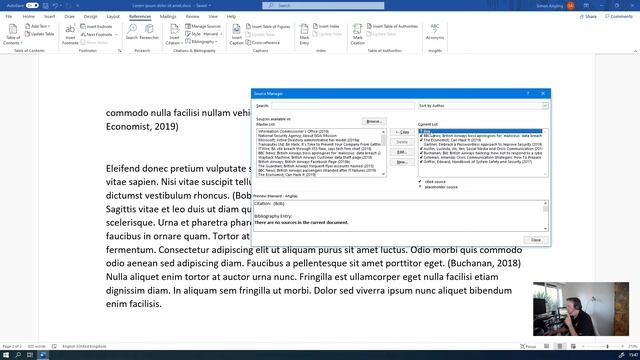Open the Table of Contents menu
The height and width of the screenshot is (360, 640).
click(x=13, y=34)
